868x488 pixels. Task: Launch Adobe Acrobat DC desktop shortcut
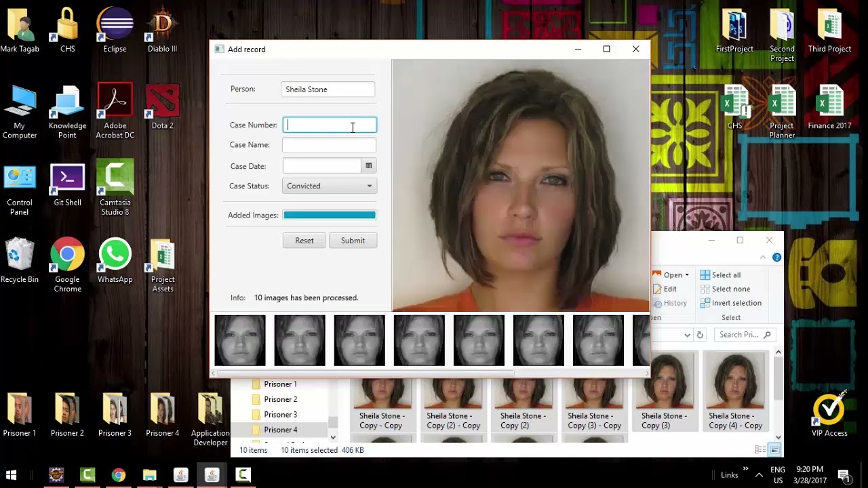(115, 111)
